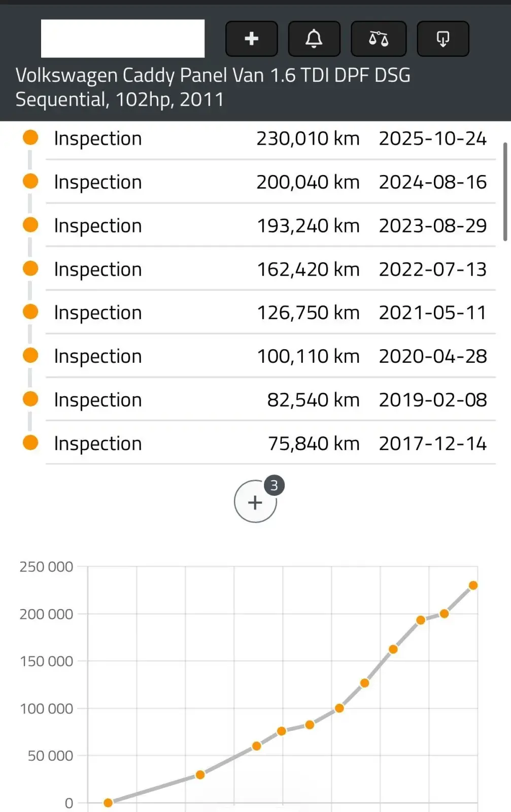This screenshot has width=511, height=812.
Task: Click the download export icon
Action: pyautogui.click(x=443, y=39)
